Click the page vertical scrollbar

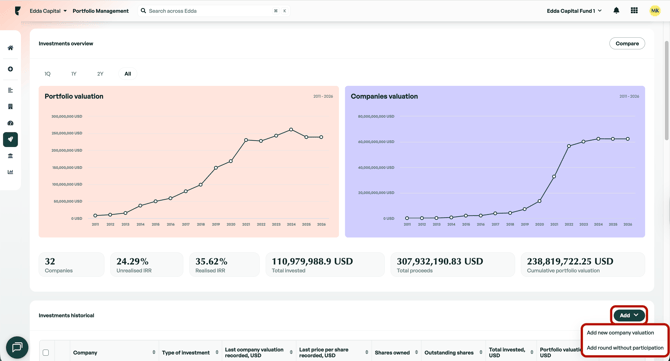[x=667, y=90]
